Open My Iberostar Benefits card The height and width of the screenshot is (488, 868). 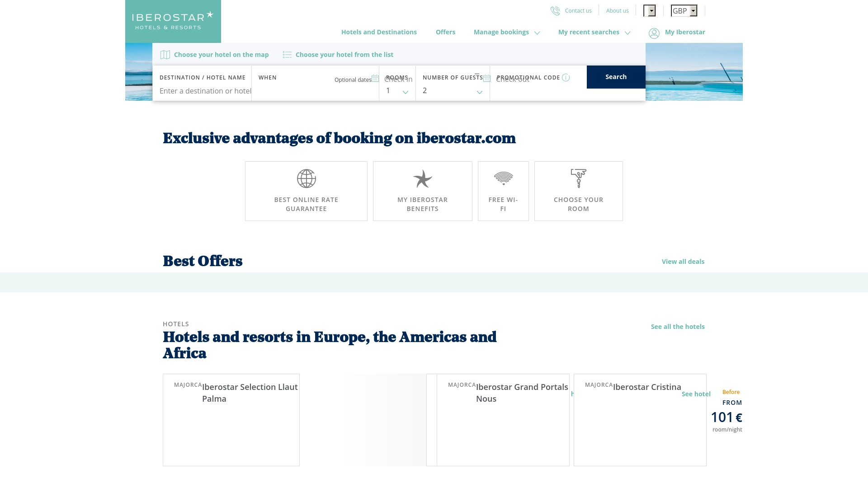point(423,191)
